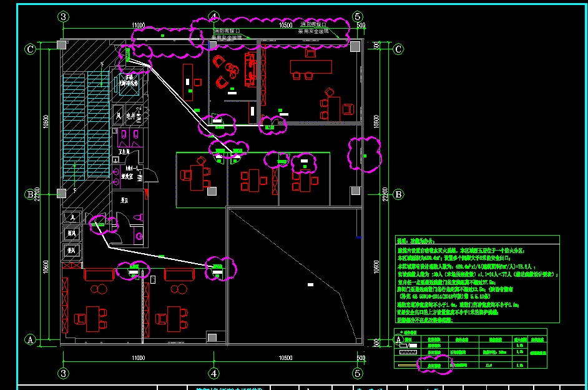Click the 采用安全玻璃 note near axis 5

tap(313, 31)
